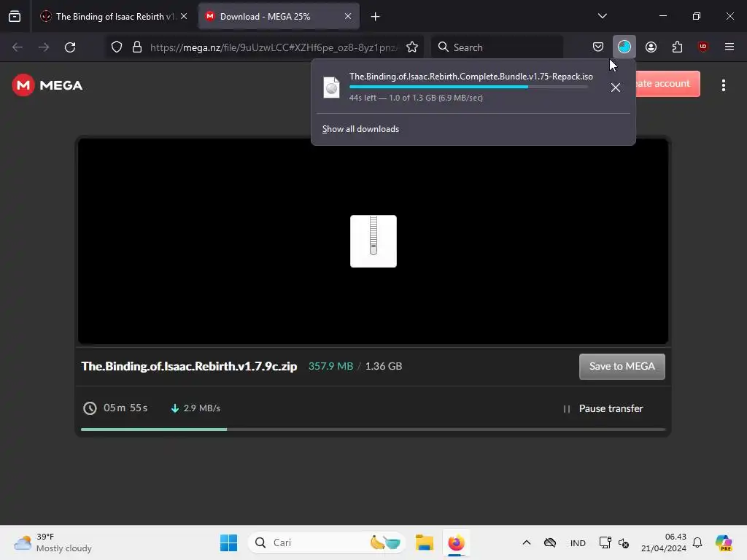Open Firefox recent browsing view icon
The height and width of the screenshot is (560, 747).
pyautogui.click(x=15, y=16)
